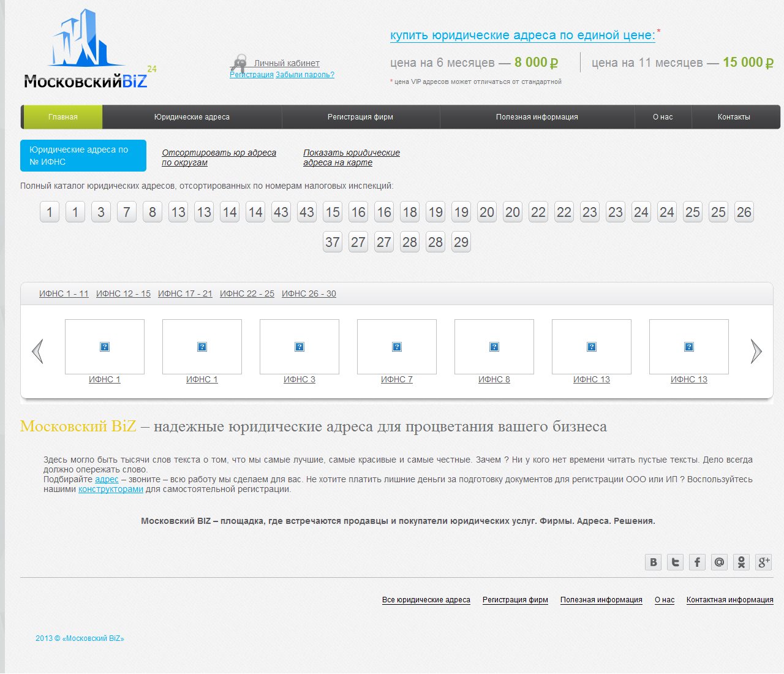Click the Регистрация link under Личный кабинет
784x674 pixels.
252,75
